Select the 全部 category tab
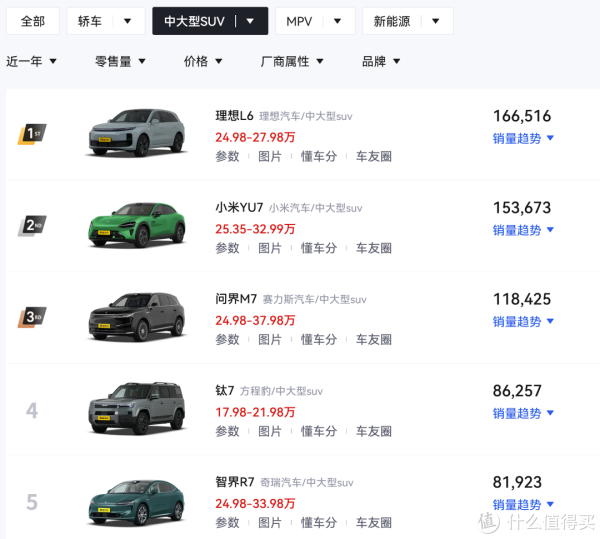The image size is (600, 539). pos(33,21)
